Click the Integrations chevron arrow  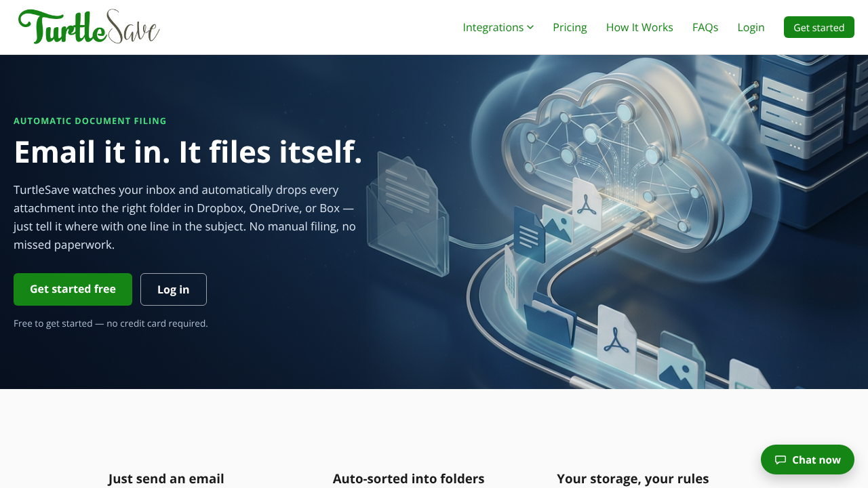pos(530,27)
